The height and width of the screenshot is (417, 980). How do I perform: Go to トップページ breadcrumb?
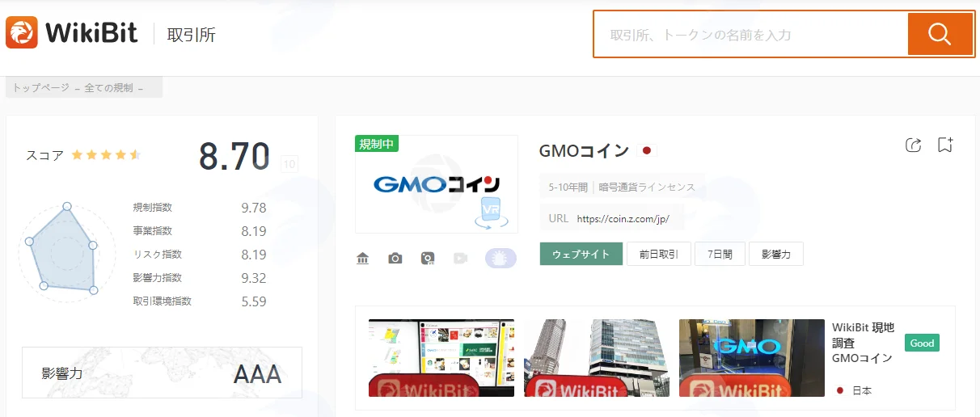click(x=40, y=88)
